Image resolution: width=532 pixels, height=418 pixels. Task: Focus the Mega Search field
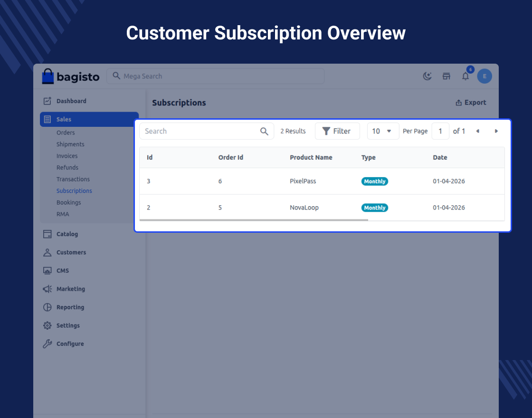(215, 76)
